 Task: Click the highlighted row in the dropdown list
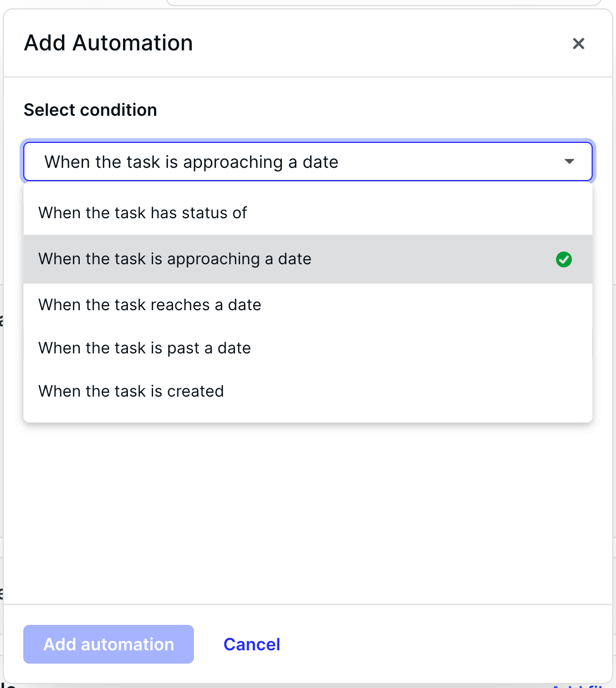(x=308, y=259)
